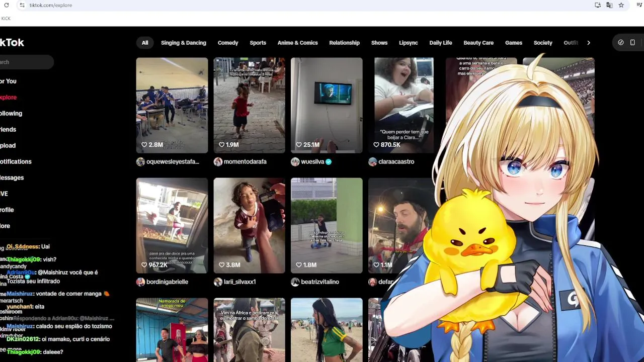This screenshot has height=362, width=644.
Task: Open Profile in the sidebar
Action: [x=7, y=210]
